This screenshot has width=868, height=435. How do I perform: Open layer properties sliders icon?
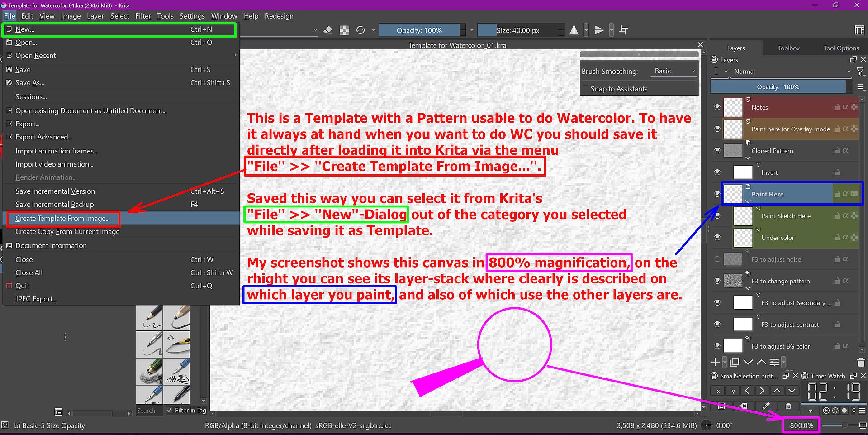[774, 362]
